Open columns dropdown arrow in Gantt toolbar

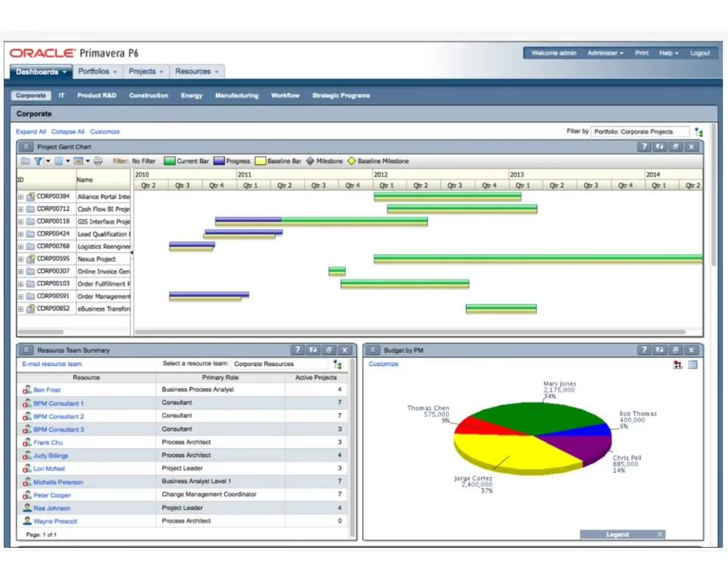point(67,161)
